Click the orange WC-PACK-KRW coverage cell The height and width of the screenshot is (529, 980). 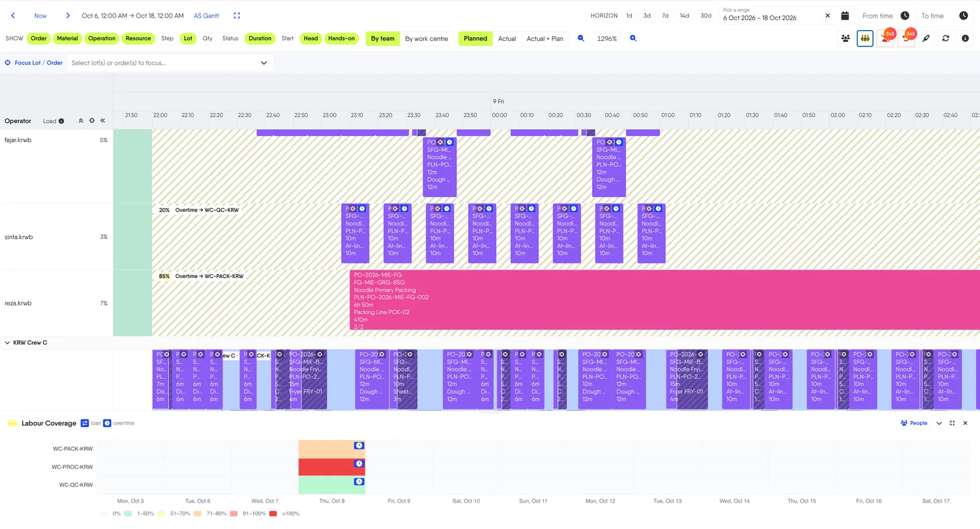tap(331, 449)
